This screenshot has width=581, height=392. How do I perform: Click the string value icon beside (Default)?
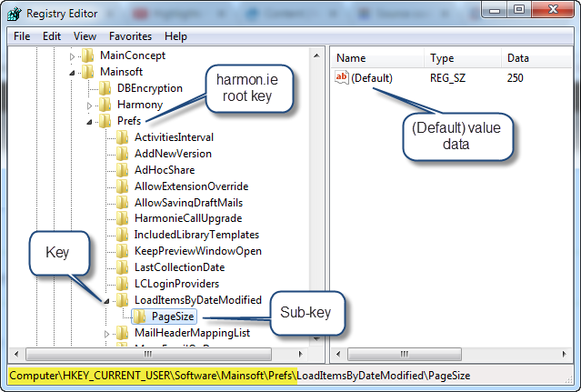pyautogui.click(x=342, y=77)
